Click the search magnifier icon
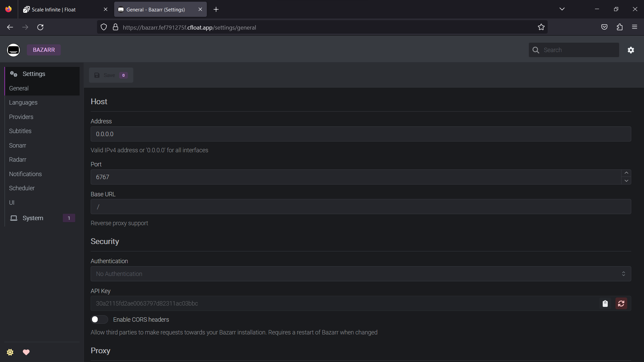The image size is (644, 362). (536, 50)
